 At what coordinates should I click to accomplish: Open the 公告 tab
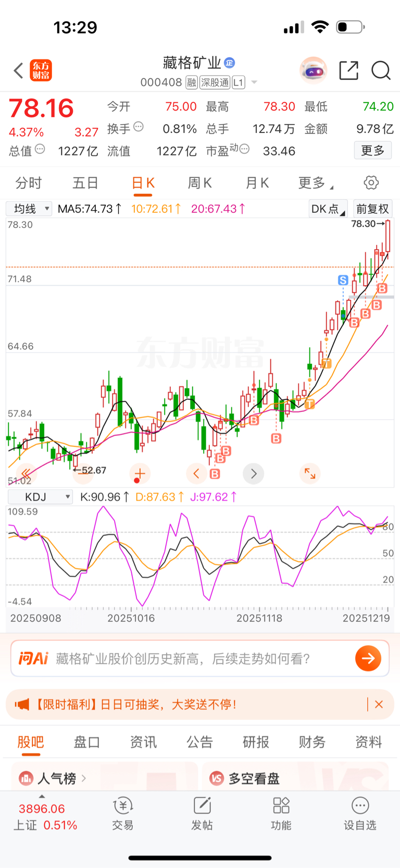tap(199, 742)
